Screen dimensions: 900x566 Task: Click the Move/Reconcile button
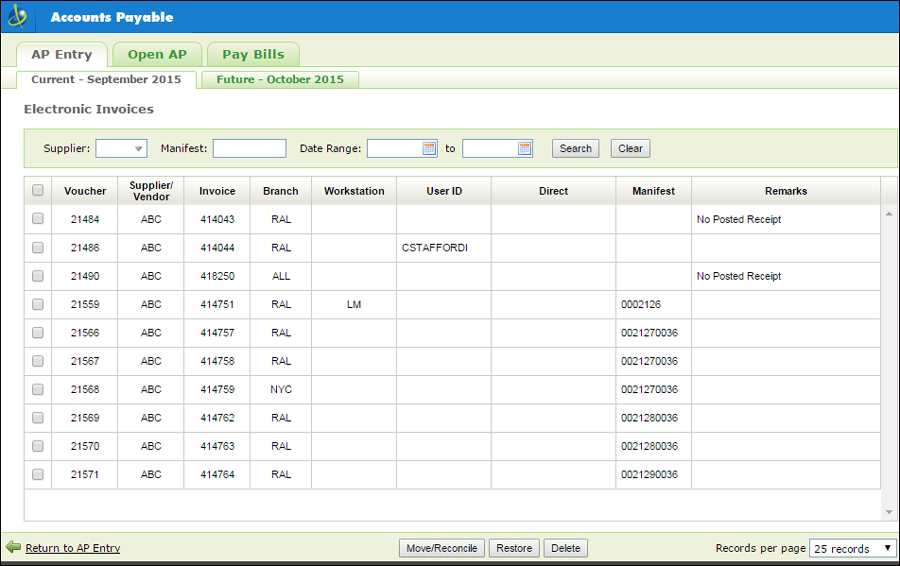pos(442,548)
